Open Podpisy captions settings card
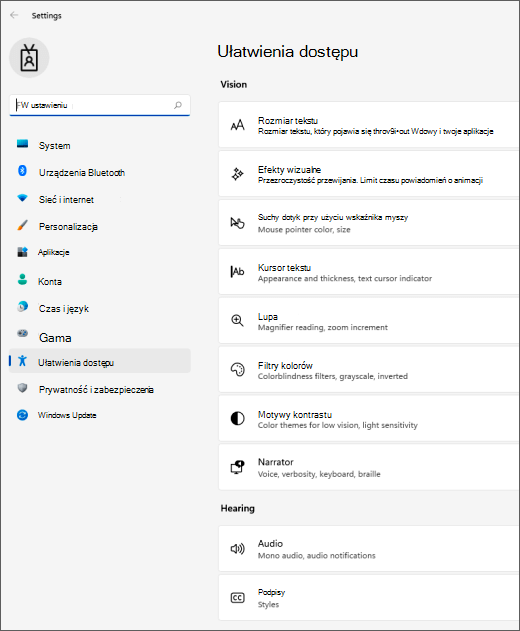The image size is (520, 631). pyautogui.click(x=368, y=598)
